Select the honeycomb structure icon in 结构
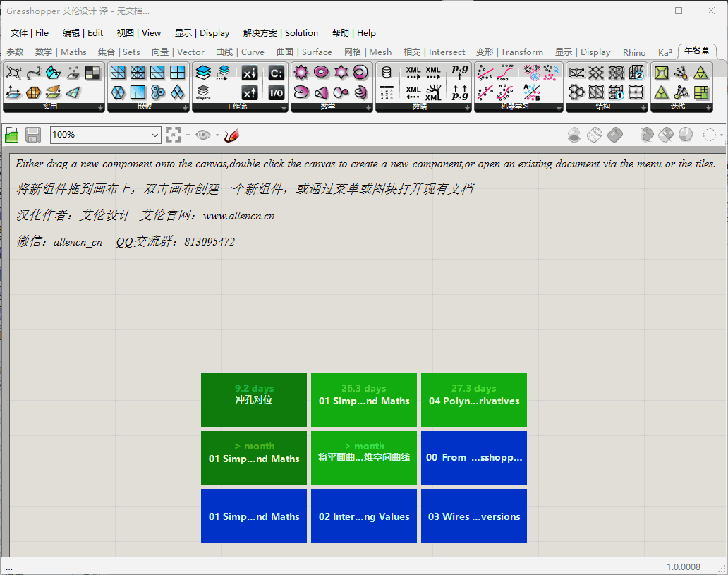The width and height of the screenshot is (728, 575). pyautogui.click(x=576, y=92)
